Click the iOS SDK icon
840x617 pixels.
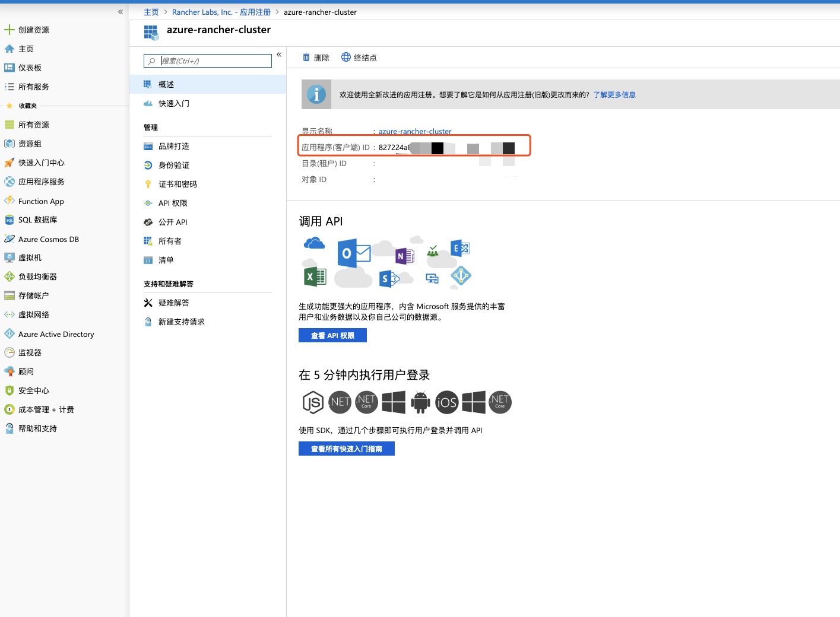[447, 402]
